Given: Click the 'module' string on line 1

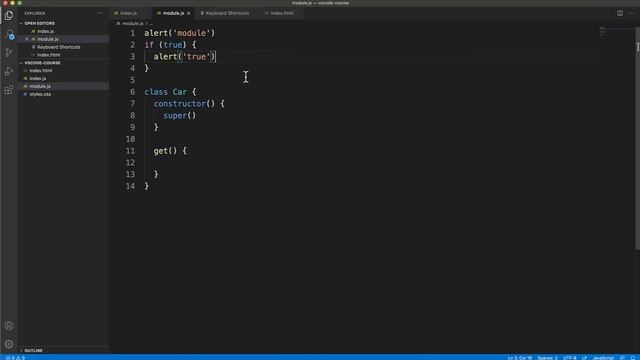Looking at the screenshot, I should click(x=192, y=33).
